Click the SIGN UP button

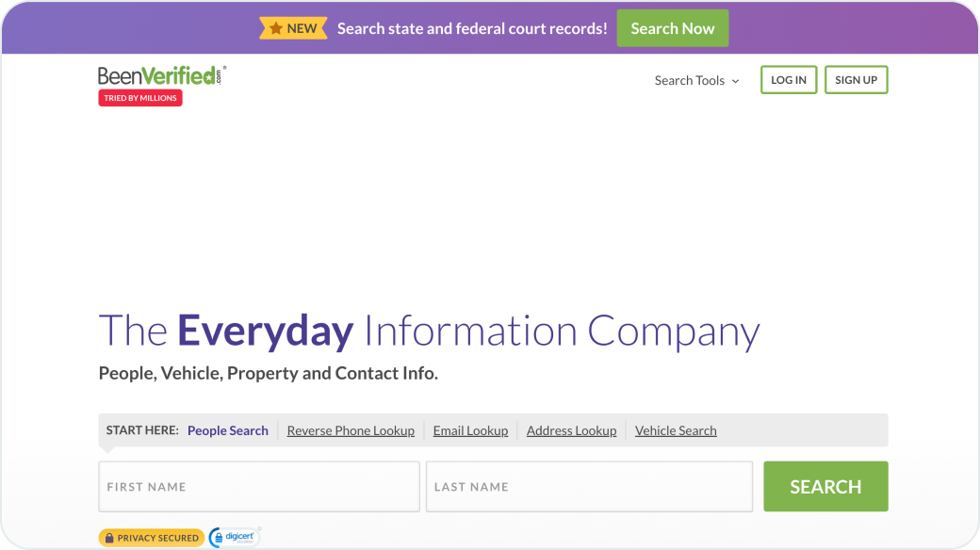tap(856, 79)
